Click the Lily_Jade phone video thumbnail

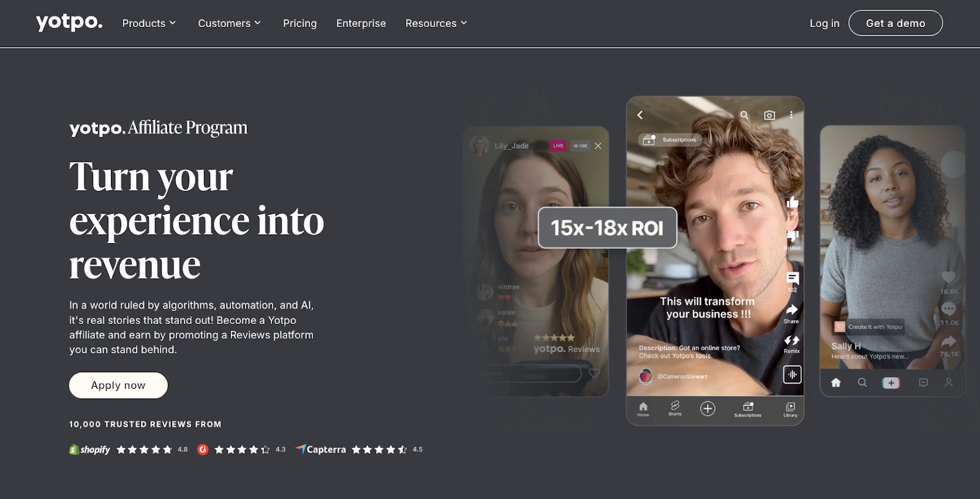tap(536, 261)
